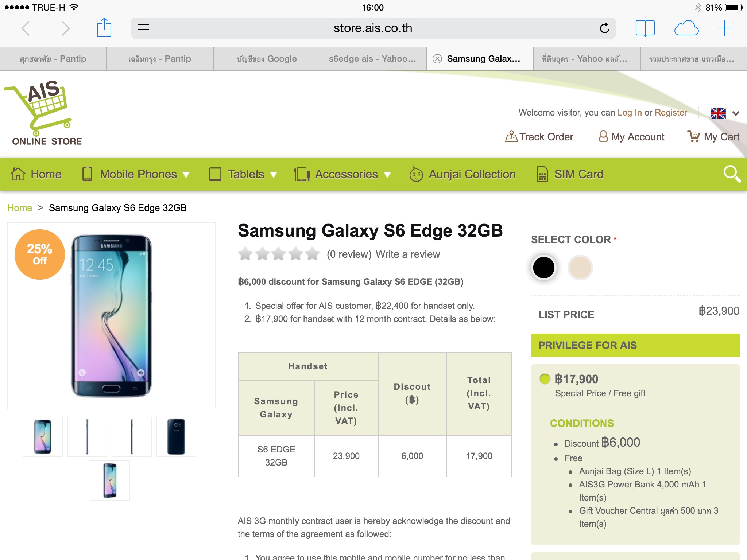Switch to s6edge ais Yahoo tab
The image size is (747, 560).
tap(373, 59)
